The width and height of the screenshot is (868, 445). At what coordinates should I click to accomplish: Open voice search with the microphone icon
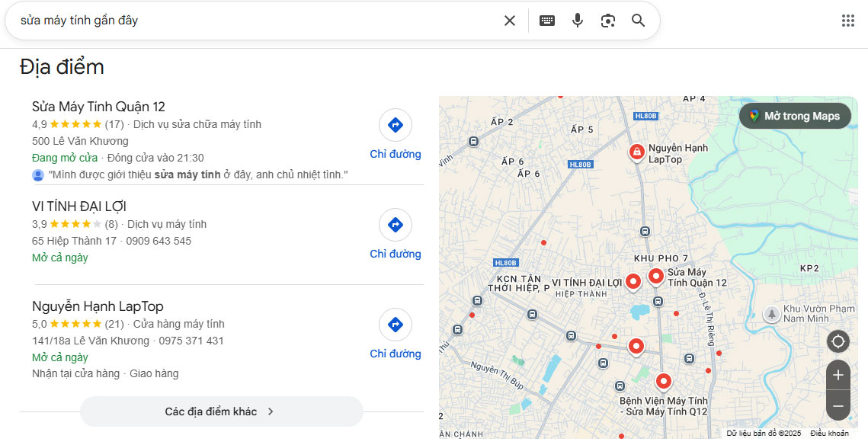pyautogui.click(x=578, y=21)
